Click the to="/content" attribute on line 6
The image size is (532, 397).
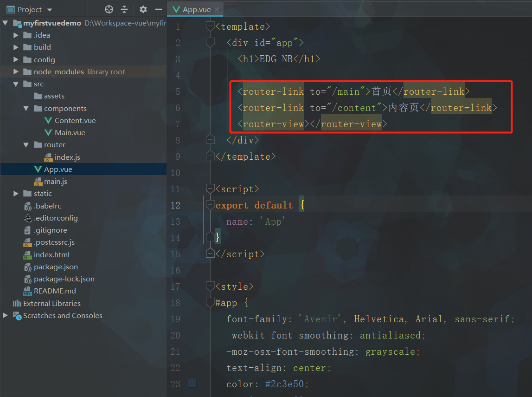coord(346,108)
